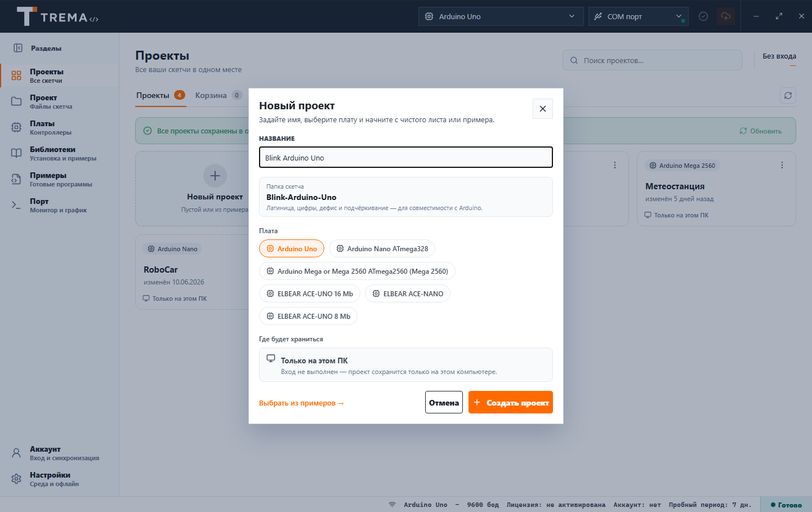Click the code file icon next to Примеры
Image resolution: width=812 pixels, height=512 pixels.
[16, 179]
